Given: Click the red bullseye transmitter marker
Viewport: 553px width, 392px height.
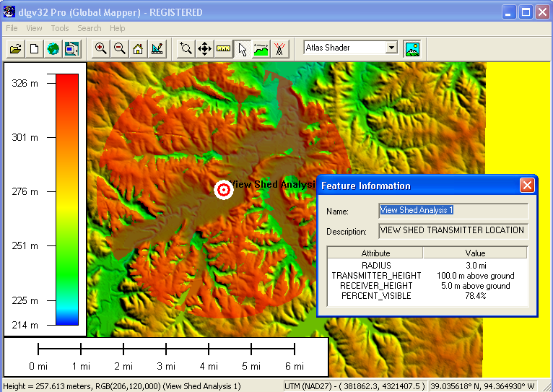Looking at the screenshot, I should click(x=224, y=190).
